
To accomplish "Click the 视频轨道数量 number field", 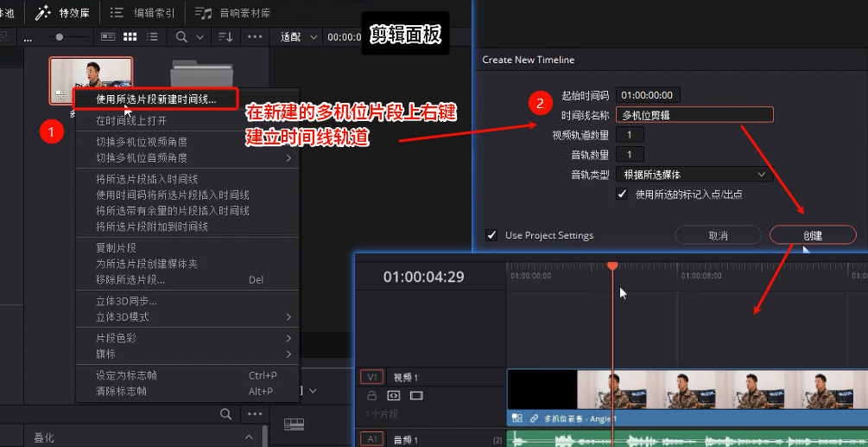I will (x=630, y=135).
